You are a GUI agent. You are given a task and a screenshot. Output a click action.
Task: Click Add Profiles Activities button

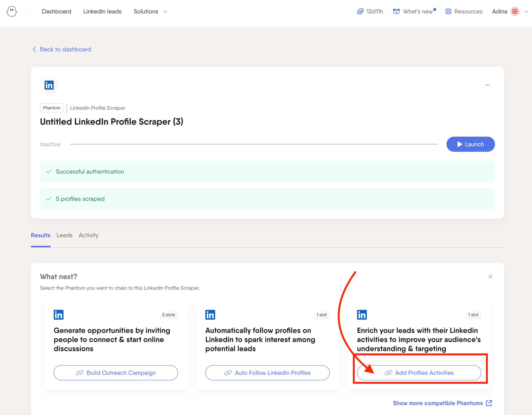click(419, 373)
